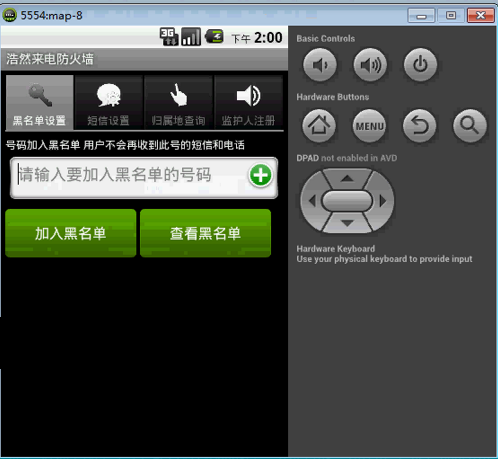The height and width of the screenshot is (459, 498).
Task: Open the hardware MENU button
Action: (x=369, y=126)
